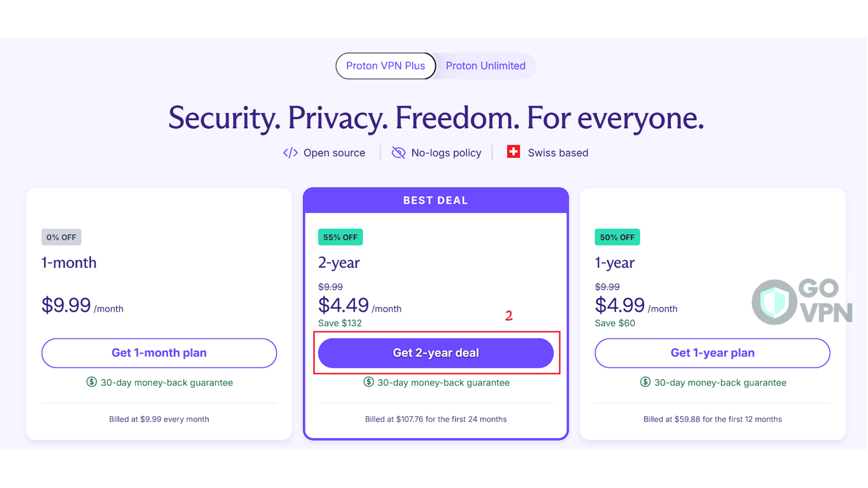Select the 55% OFF discount badge

(x=340, y=237)
